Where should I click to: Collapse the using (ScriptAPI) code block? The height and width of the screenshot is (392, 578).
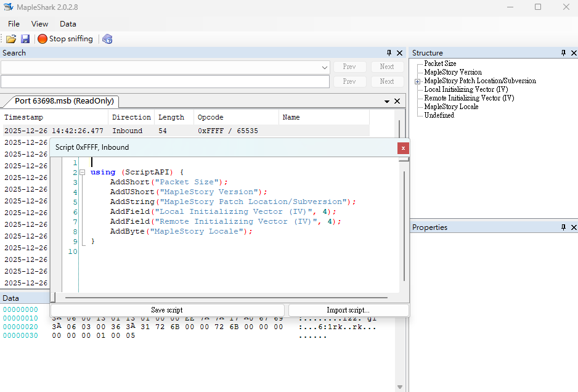83,172
